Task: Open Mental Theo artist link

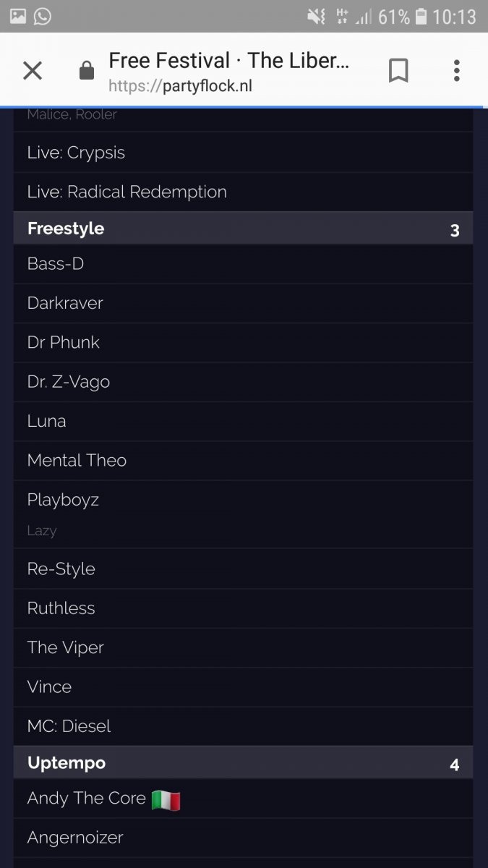Action: pyautogui.click(x=77, y=460)
